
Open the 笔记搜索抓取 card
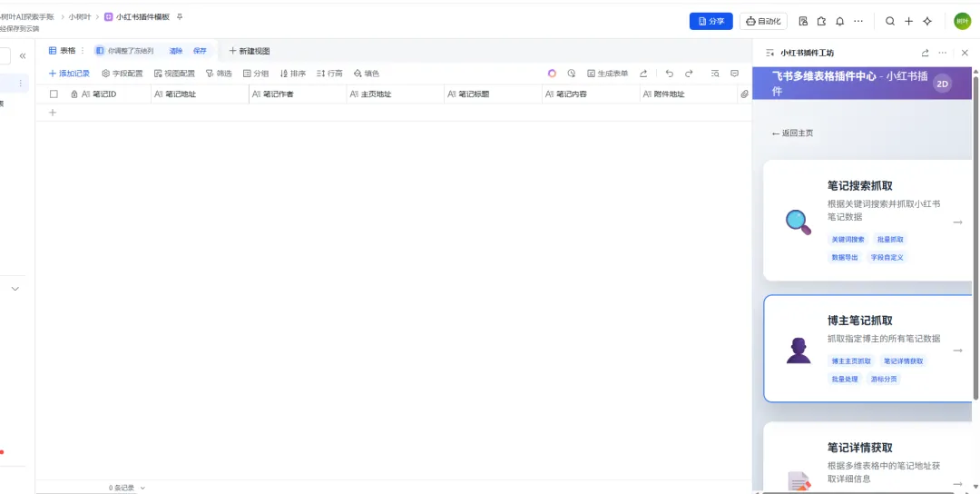(868, 221)
